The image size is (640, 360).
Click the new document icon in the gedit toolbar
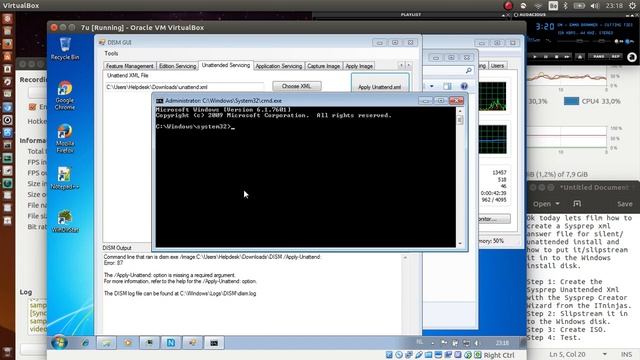577,203
